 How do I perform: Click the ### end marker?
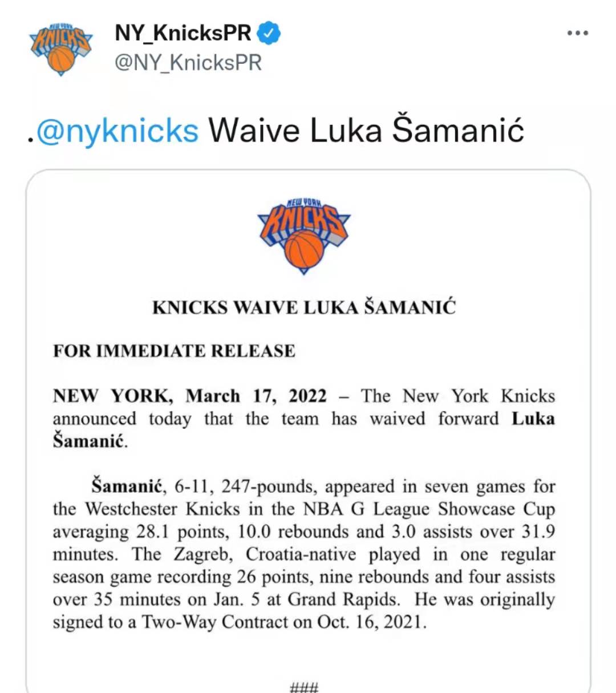click(304, 687)
